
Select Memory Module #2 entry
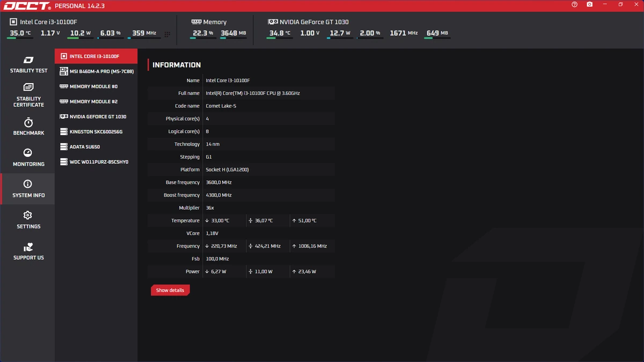(96, 101)
